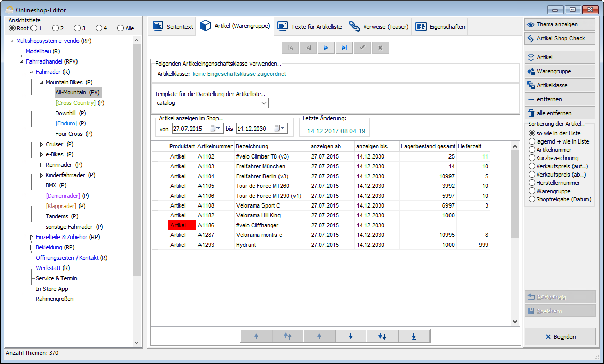Click 'keine Eingeschaftsklasse zugeordnet' link

click(239, 74)
